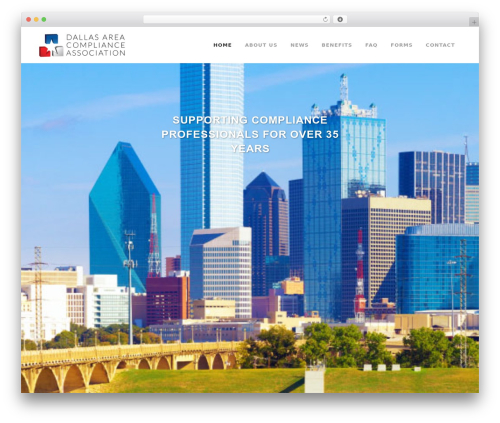Open the Benefits menu item
The height and width of the screenshot is (423, 500).
(337, 45)
